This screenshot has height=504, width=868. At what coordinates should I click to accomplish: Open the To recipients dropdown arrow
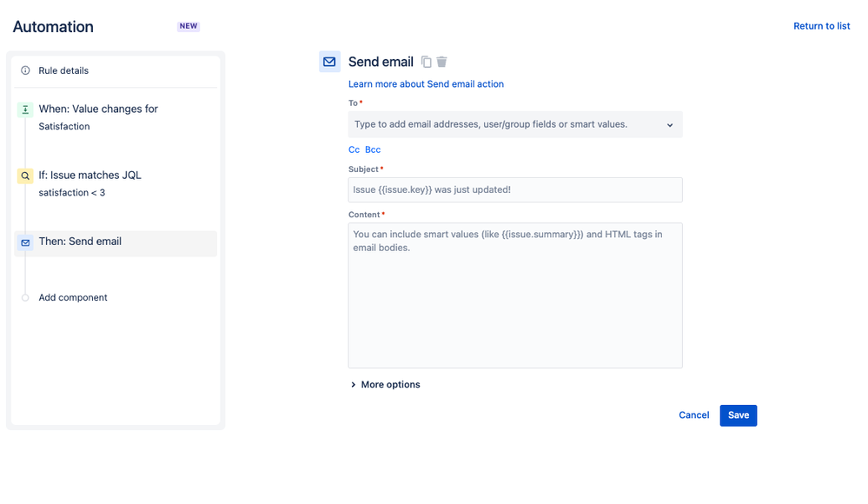click(x=670, y=125)
